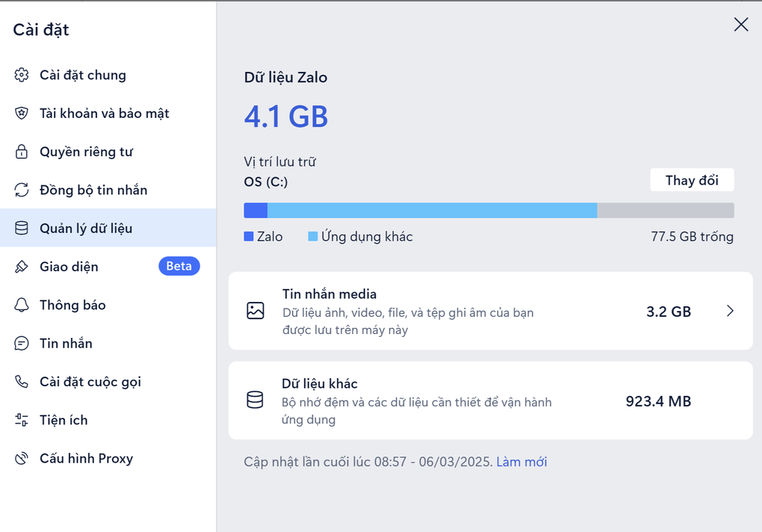
Task: Open the Tin nhắn media title
Action: tap(329, 294)
